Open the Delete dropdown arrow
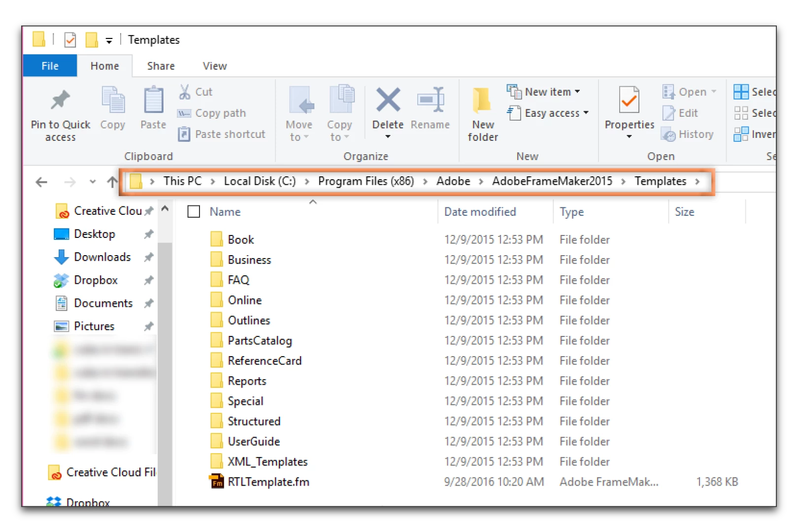This screenshot has height=532, width=798. coord(388,136)
